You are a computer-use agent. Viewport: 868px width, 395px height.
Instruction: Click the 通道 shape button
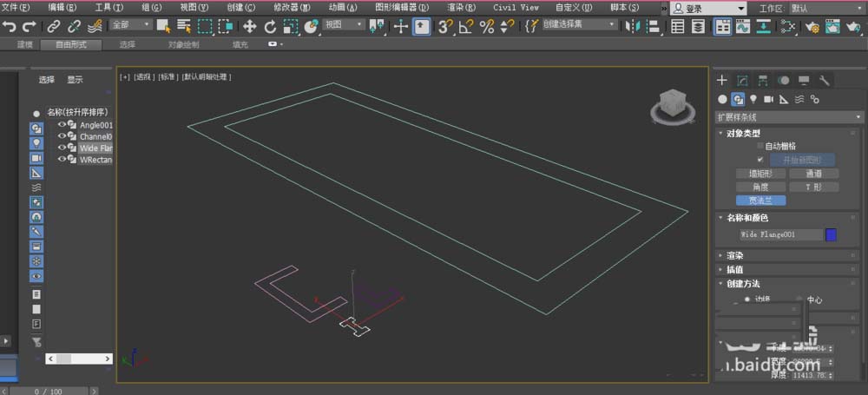[x=813, y=174]
